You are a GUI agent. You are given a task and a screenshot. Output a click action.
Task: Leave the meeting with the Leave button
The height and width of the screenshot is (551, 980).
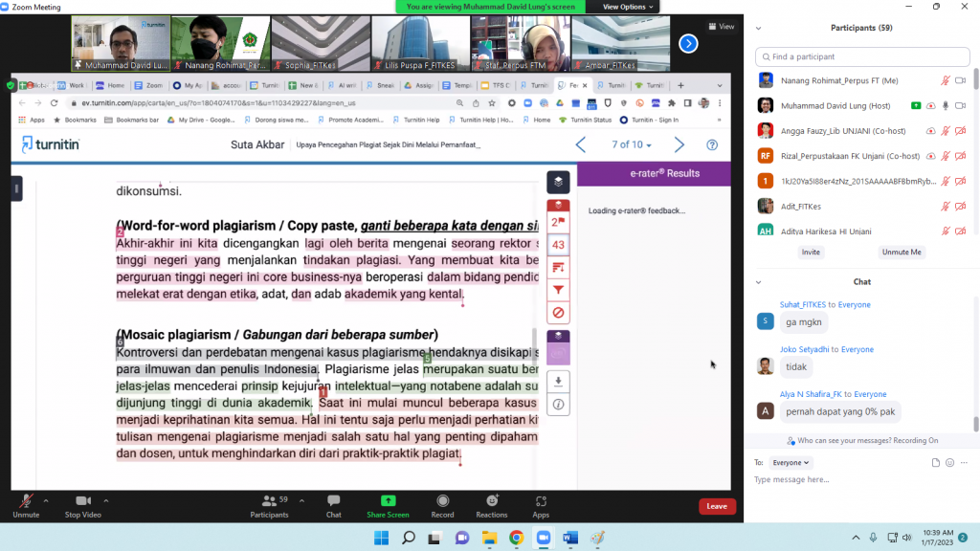click(717, 506)
